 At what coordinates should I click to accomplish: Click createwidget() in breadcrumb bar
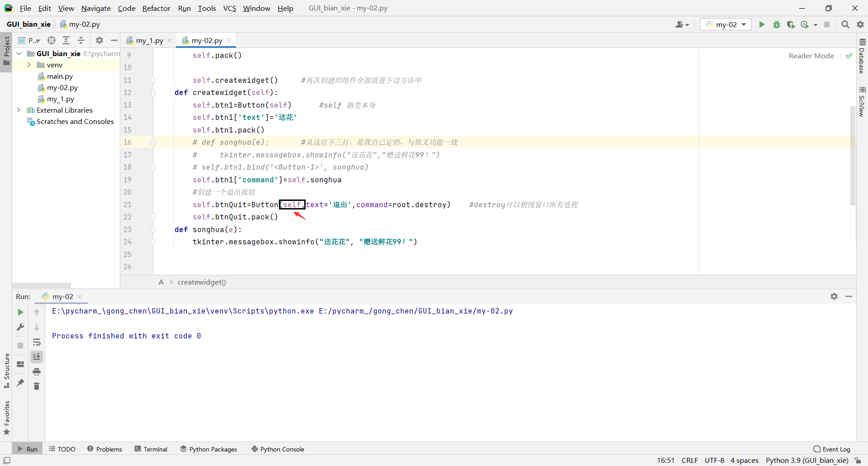202,282
